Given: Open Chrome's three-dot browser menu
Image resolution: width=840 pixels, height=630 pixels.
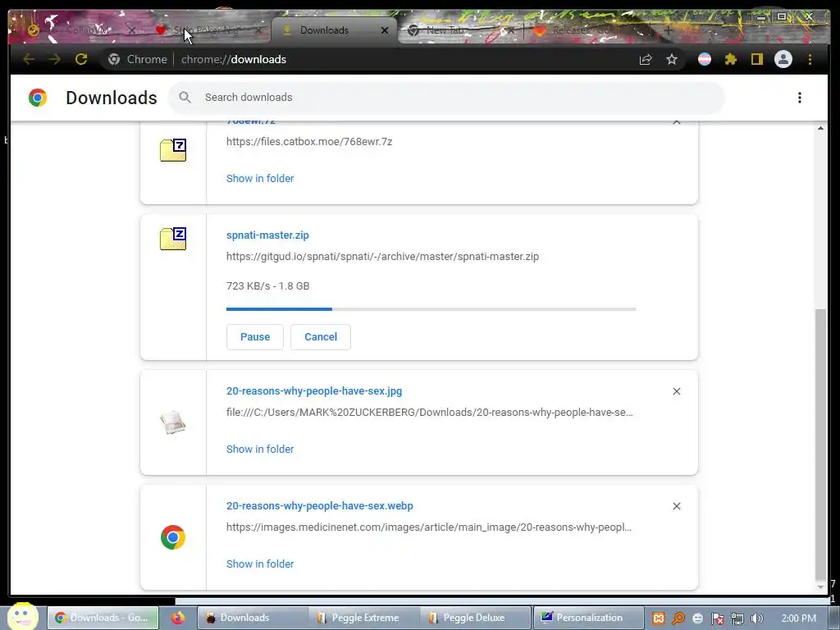Looking at the screenshot, I should tap(810, 59).
